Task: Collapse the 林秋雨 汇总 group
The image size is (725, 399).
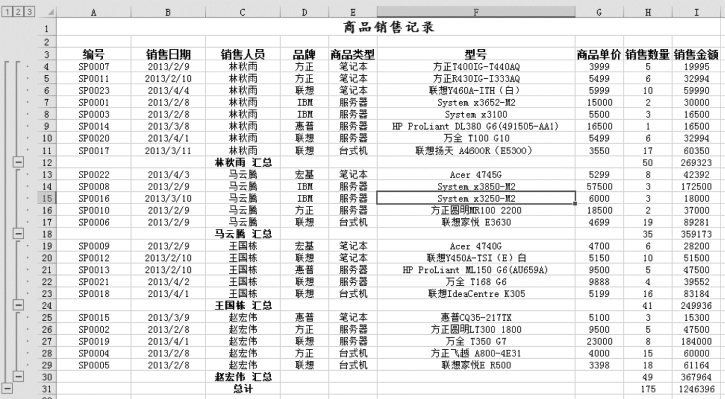Action: click(x=18, y=162)
